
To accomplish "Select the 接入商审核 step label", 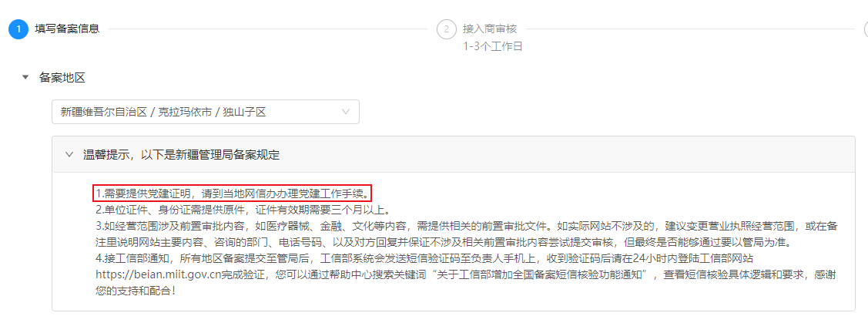I will point(489,29).
